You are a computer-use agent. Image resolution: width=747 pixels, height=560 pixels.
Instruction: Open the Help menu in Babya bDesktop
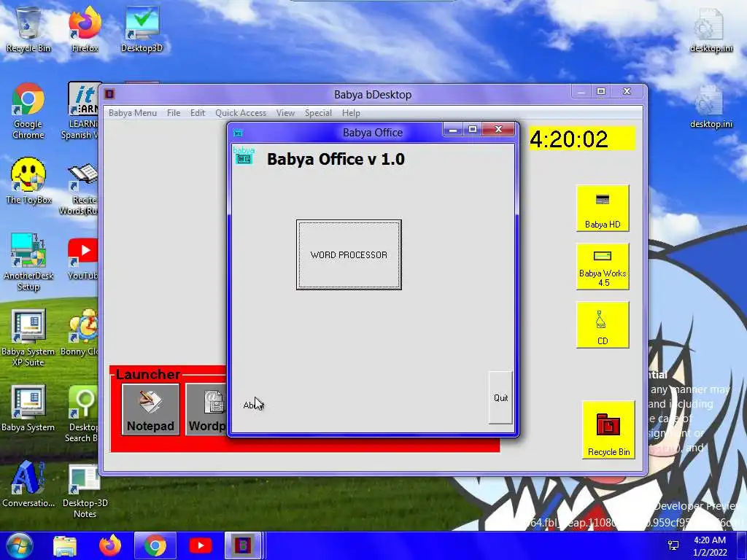pos(351,113)
